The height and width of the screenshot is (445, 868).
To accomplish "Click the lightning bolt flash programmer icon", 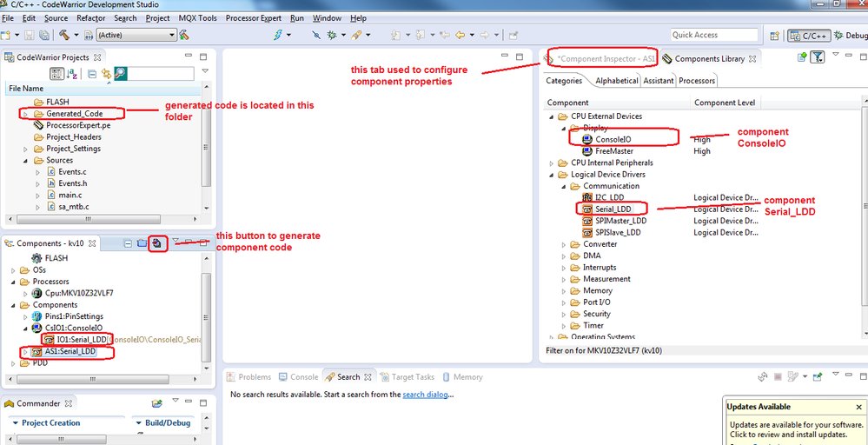I will 280,35.
